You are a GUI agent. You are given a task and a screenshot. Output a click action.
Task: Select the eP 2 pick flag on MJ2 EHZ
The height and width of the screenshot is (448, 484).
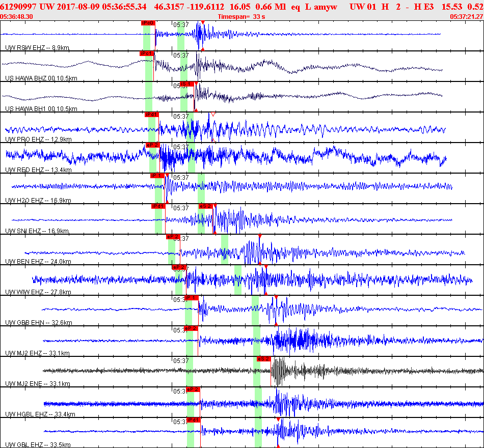(191, 328)
